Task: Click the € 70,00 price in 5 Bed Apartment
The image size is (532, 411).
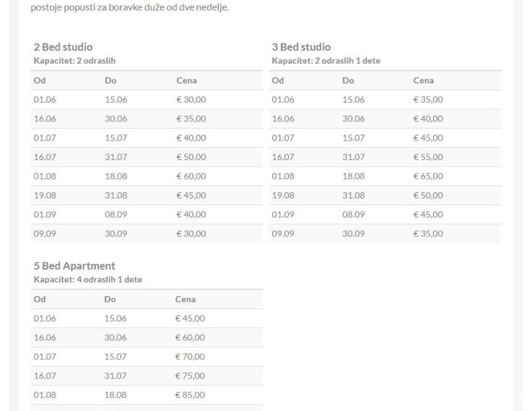Action: point(190,356)
